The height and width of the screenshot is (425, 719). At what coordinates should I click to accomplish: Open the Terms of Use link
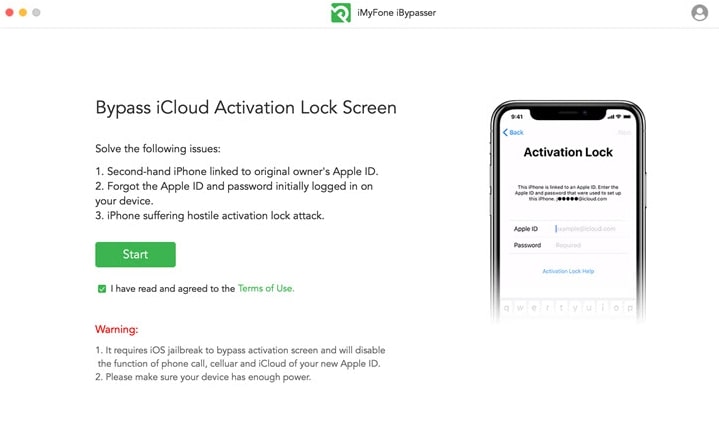click(266, 288)
